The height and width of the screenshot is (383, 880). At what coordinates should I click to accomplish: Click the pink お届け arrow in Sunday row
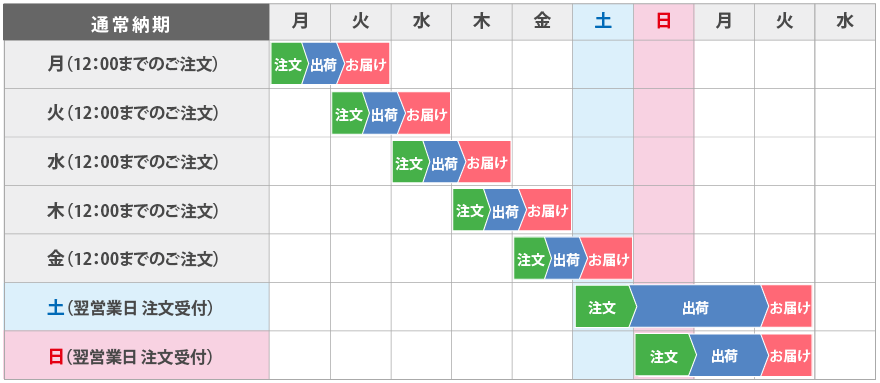click(x=788, y=355)
